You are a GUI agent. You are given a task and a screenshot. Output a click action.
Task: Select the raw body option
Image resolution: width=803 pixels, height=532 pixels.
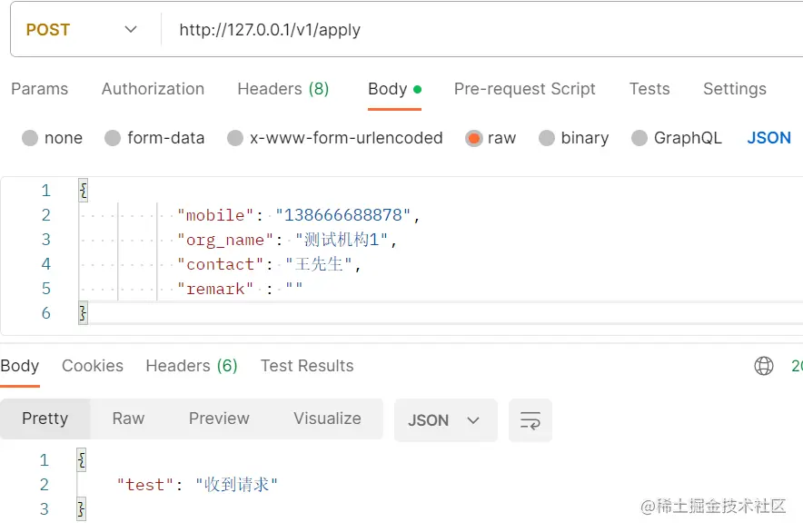[x=491, y=138]
